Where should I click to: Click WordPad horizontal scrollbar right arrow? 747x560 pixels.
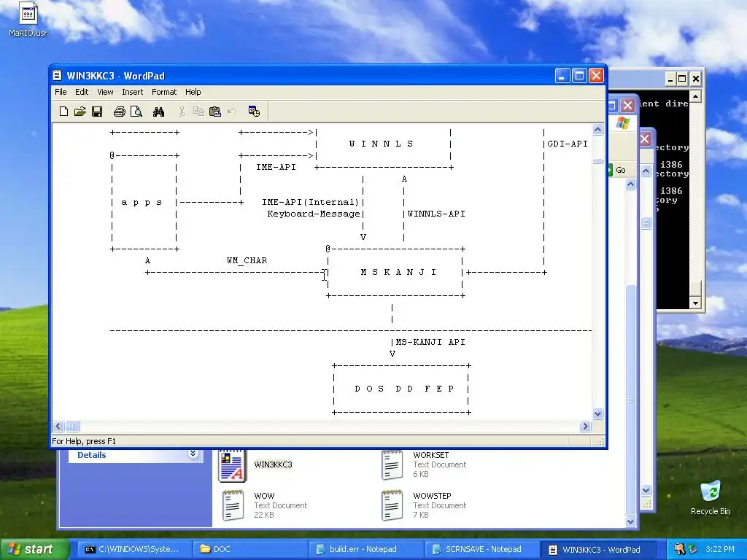[586, 426]
